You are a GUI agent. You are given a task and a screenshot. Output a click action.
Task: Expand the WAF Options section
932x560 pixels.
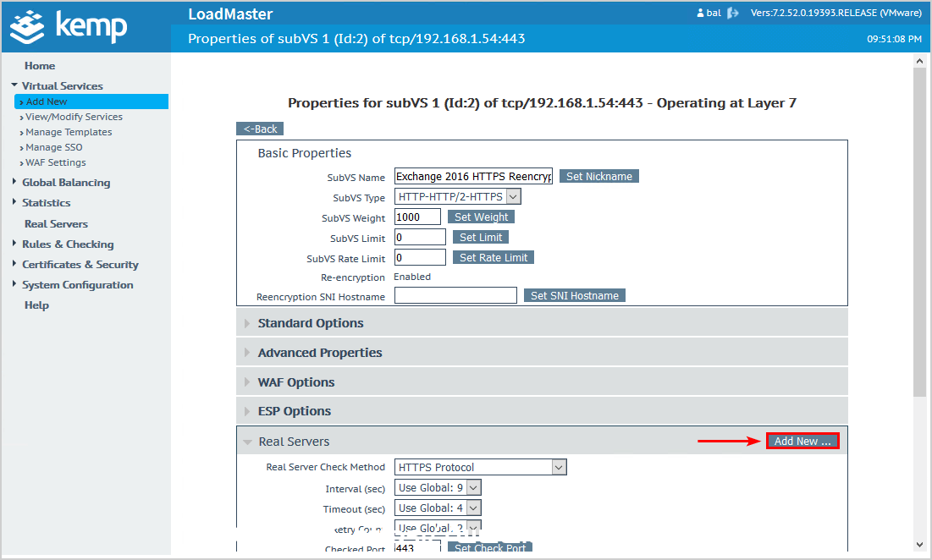tap(542, 382)
